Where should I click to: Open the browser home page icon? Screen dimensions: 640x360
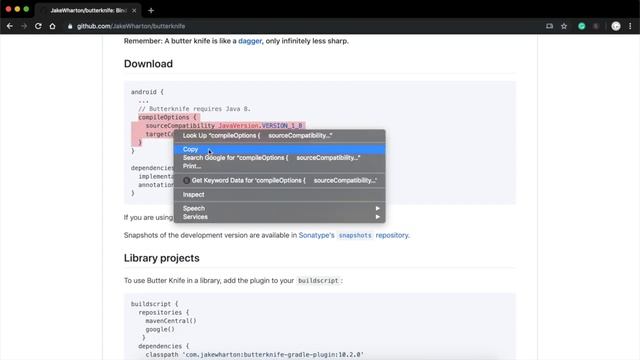point(52,26)
